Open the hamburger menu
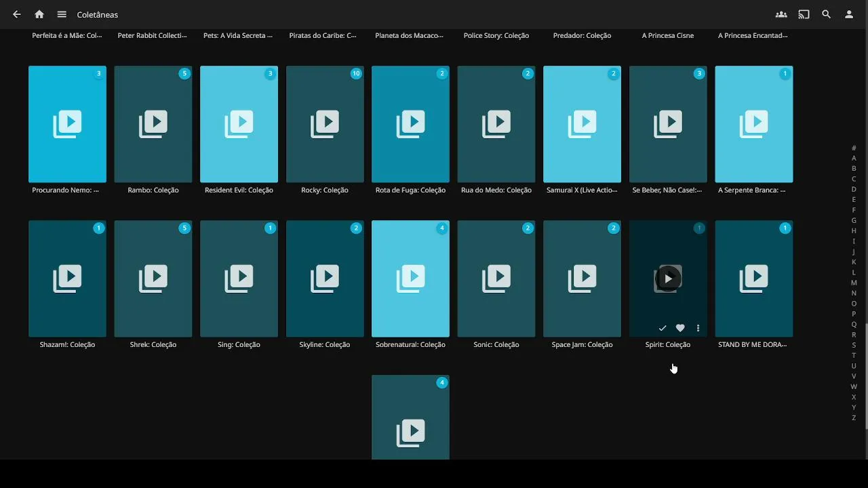 coord(62,14)
